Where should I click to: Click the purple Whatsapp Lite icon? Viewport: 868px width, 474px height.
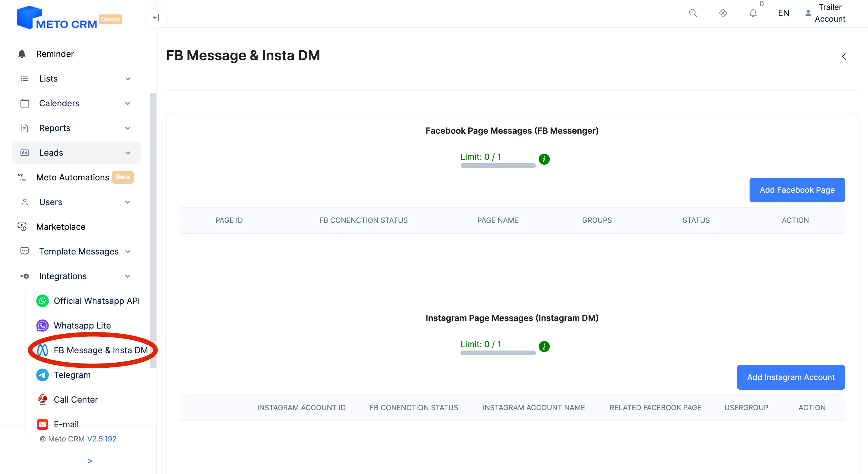pyautogui.click(x=42, y=326)
